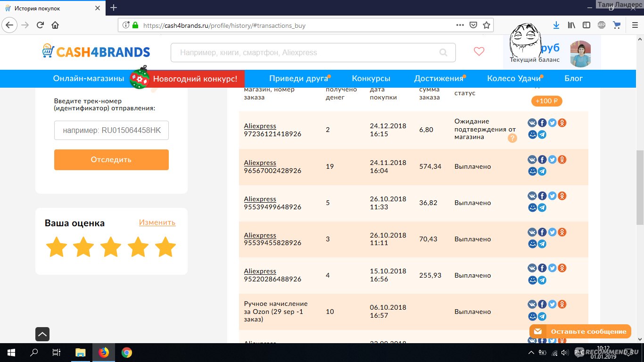Share order 95539499648926 on Facebook
The width and height of the screenshot is (644, 362).
pos(542,196)
